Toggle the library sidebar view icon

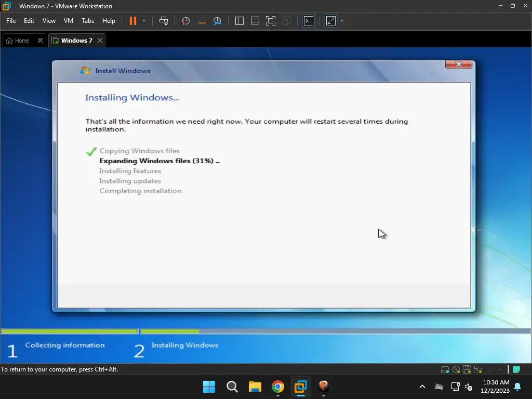239,21
